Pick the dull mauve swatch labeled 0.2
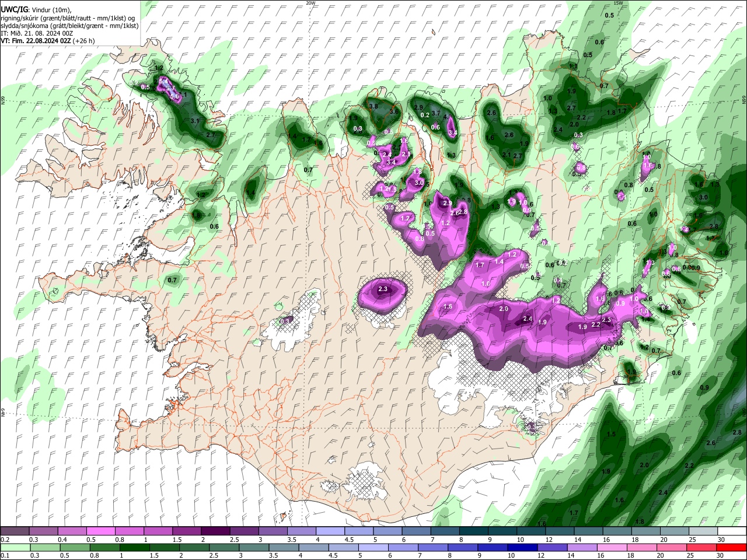 [x=15, y=531]
